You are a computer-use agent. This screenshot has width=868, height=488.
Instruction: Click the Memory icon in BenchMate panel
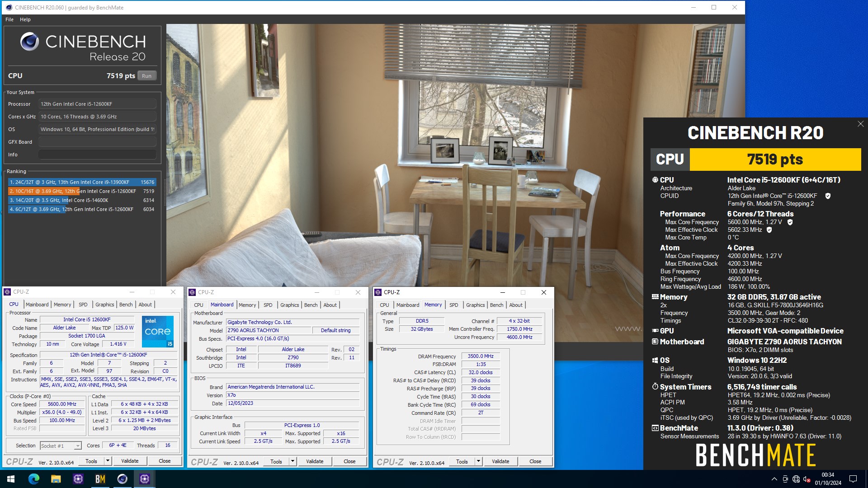655,297
